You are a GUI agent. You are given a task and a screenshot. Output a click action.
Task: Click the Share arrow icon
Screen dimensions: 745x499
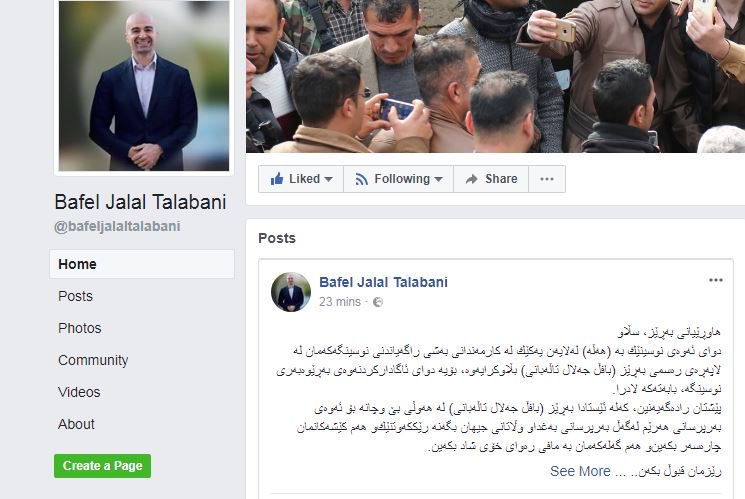[471, 179]
